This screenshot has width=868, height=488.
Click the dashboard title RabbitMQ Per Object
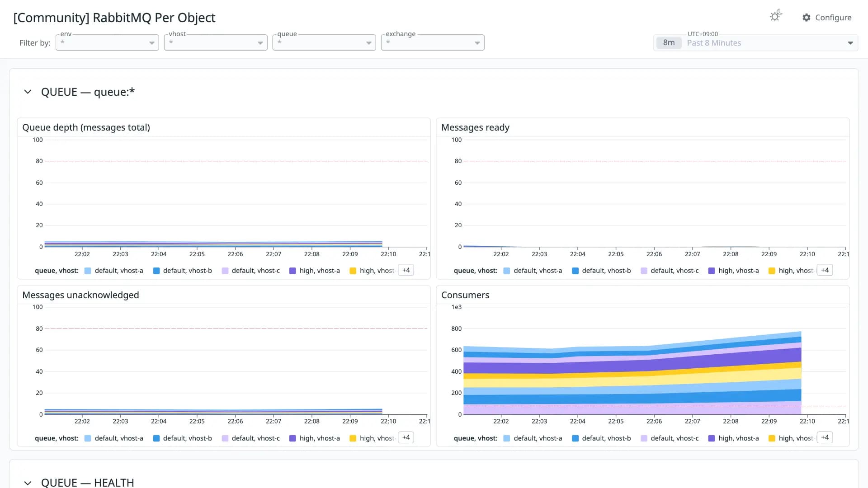click(114, 18)
